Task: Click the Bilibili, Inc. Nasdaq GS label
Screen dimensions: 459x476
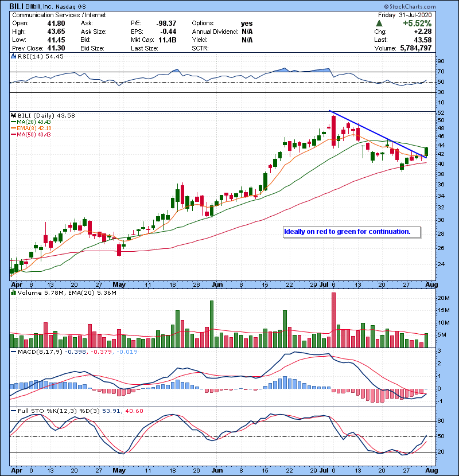Action: click(x=56, y=6)
